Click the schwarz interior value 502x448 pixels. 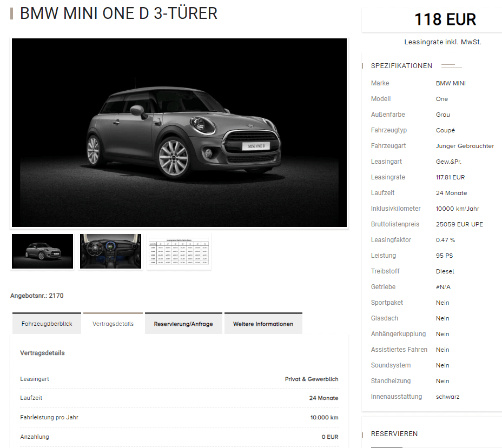tap(447, 397)
